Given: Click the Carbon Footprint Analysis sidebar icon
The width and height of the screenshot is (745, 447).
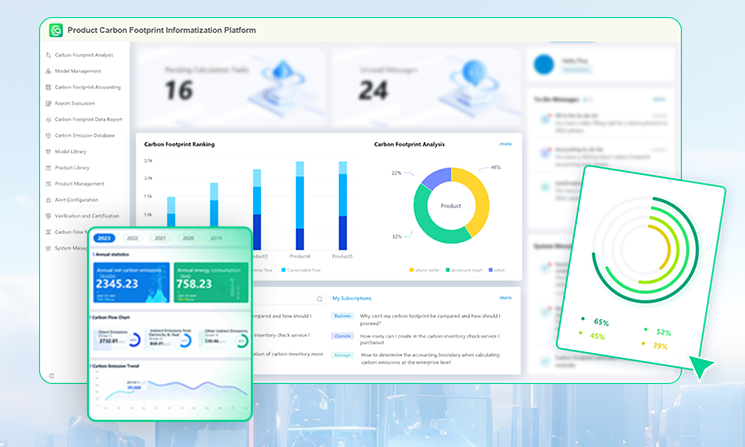Looking at the screenshot, I should pyautogui.click(x=48, y=55).
